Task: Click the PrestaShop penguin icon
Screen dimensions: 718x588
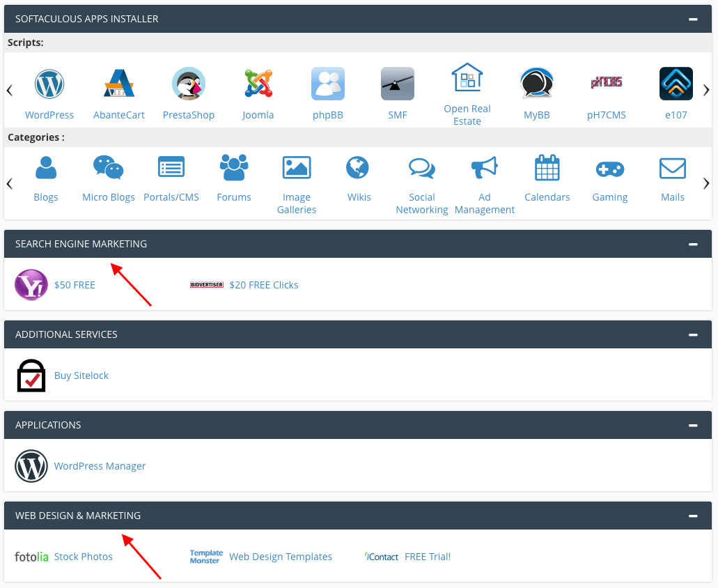Action: click(x=189, y=85)
